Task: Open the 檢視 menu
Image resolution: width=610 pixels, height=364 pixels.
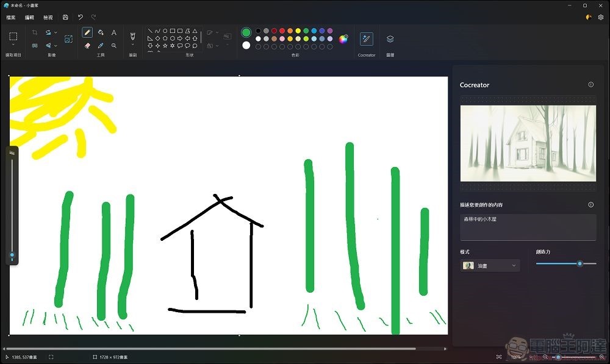Action: pyautogui.click(x=48, y=18)
